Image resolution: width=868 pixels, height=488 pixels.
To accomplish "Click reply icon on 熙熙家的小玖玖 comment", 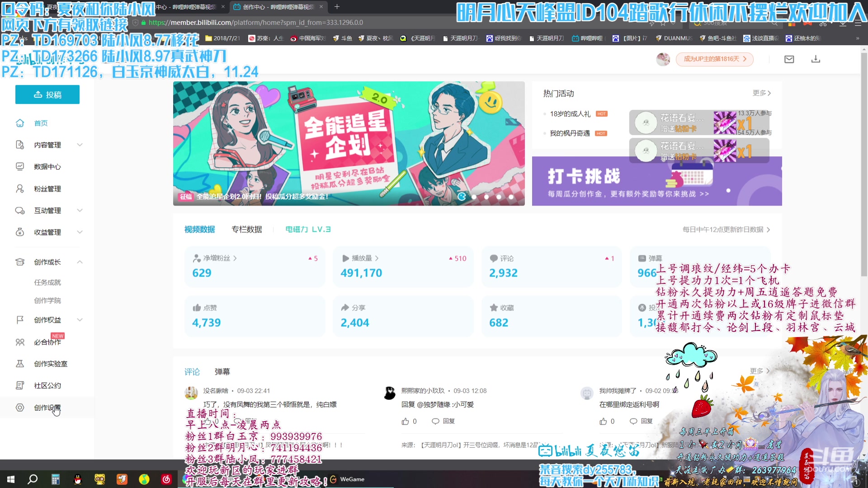I will [x=435, y=421].
